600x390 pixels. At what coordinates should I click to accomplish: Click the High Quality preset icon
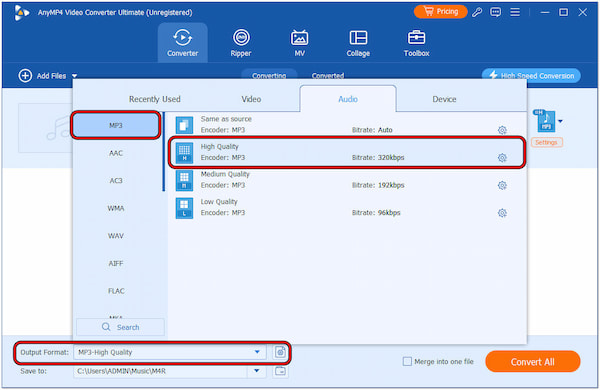184,153
